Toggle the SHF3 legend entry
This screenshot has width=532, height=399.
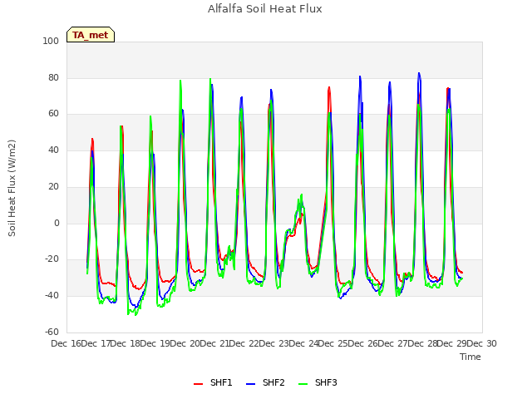(x=318, y=383)
